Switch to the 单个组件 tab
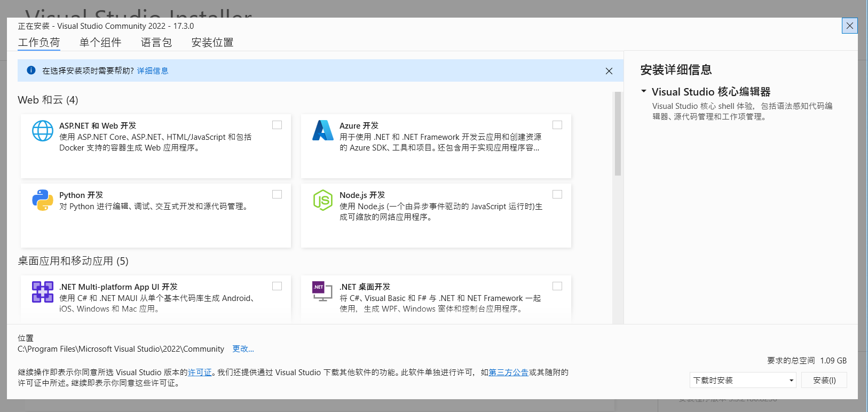 tap(100, 43)
